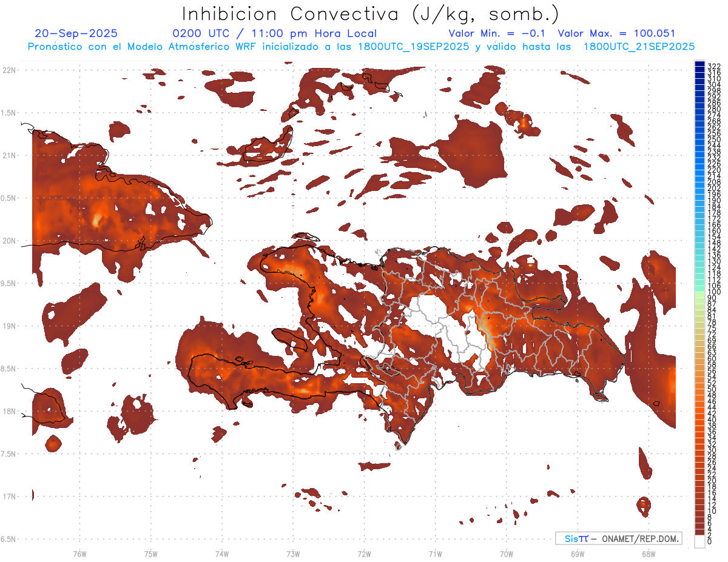The height and width of the screenshot is (562, 728).
Task: Click the white 0 swatch at colorbar bottom
Action: point(699,543)
